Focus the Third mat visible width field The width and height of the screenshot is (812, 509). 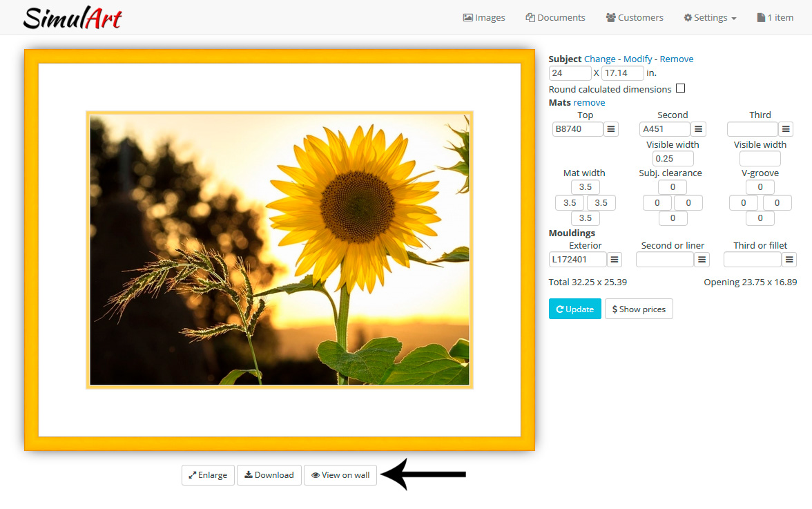click(x=760, y=158)
